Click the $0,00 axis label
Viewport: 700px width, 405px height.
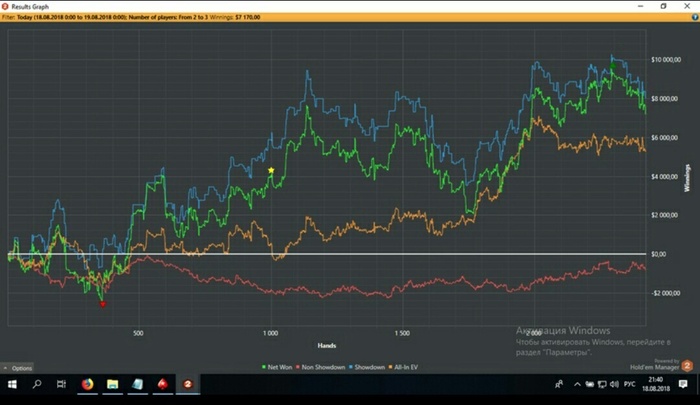(x=658, y=254)
